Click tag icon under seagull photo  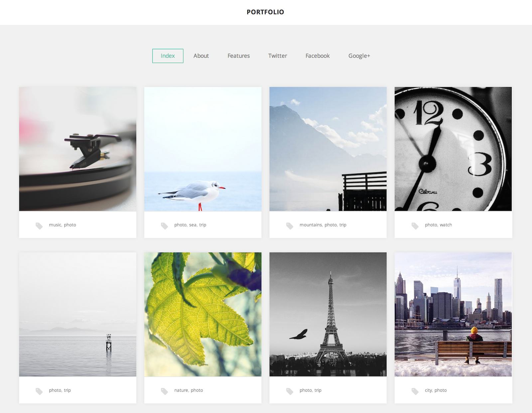[164, 226]
